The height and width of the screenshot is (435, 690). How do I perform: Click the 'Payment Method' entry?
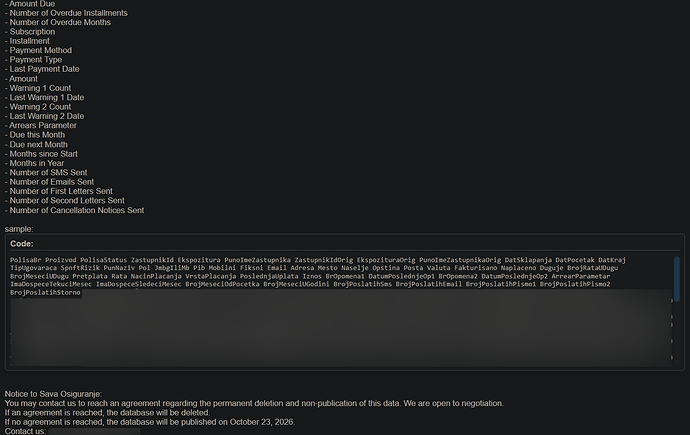click(x=38, y=51)
